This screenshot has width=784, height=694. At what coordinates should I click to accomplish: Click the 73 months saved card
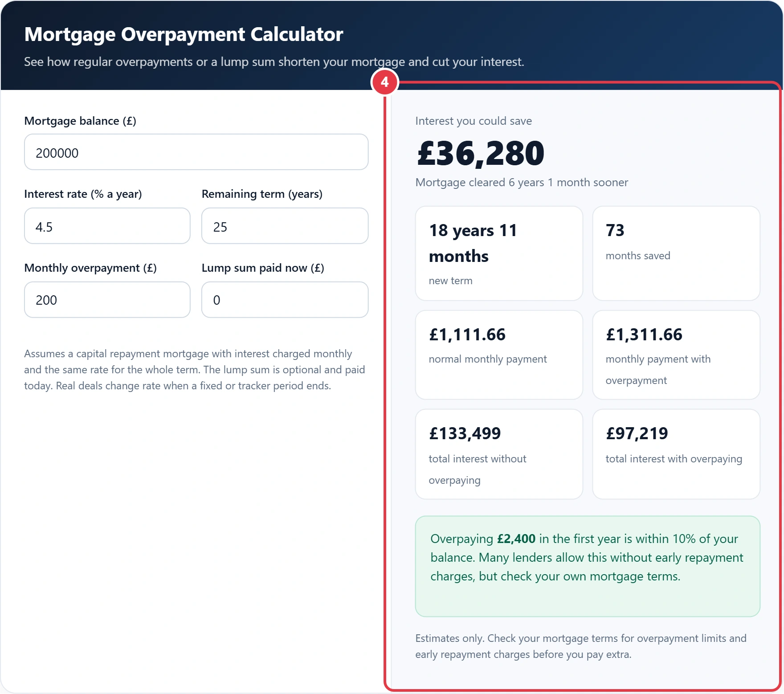pyautogui.click(x=676, y=253)
